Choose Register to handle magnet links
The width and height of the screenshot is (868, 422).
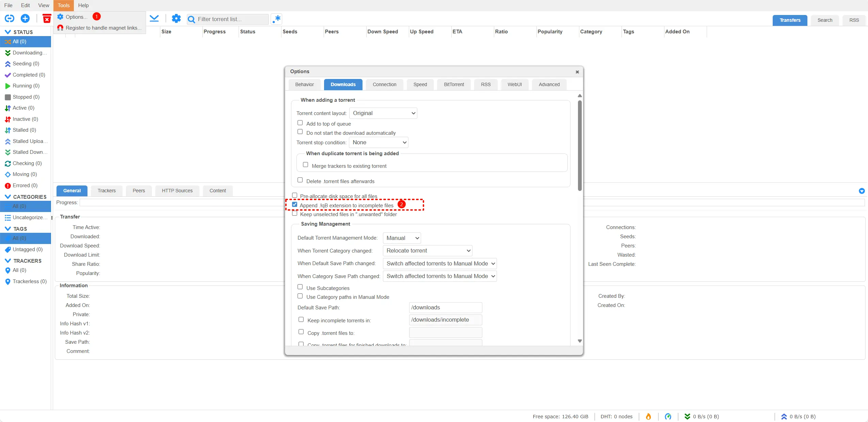point(103,28)
